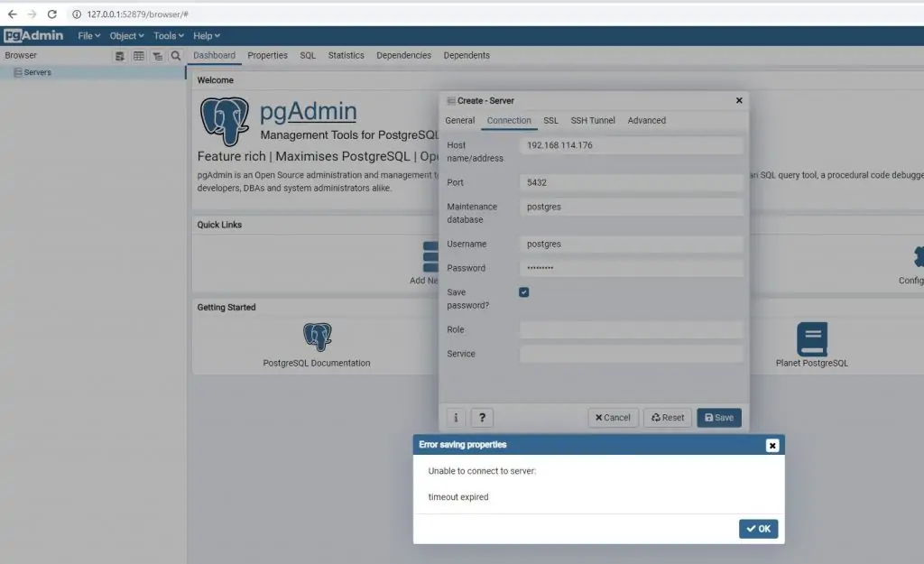Image resolution: width=924 pixels, height=564 pixels.
Task: Click the help question mark in the dialog
Action: (x=482, y=417)
